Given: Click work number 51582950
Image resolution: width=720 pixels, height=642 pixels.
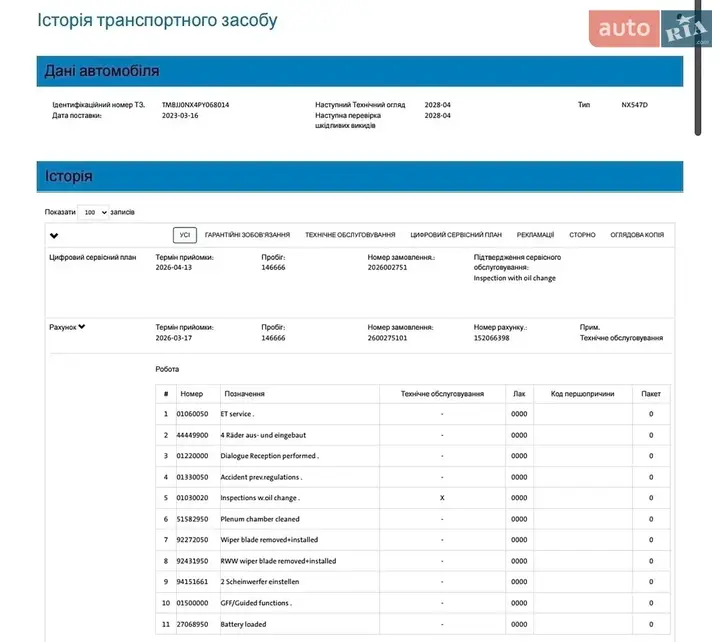Looking at the screenshot, I should tap(192, 519).
